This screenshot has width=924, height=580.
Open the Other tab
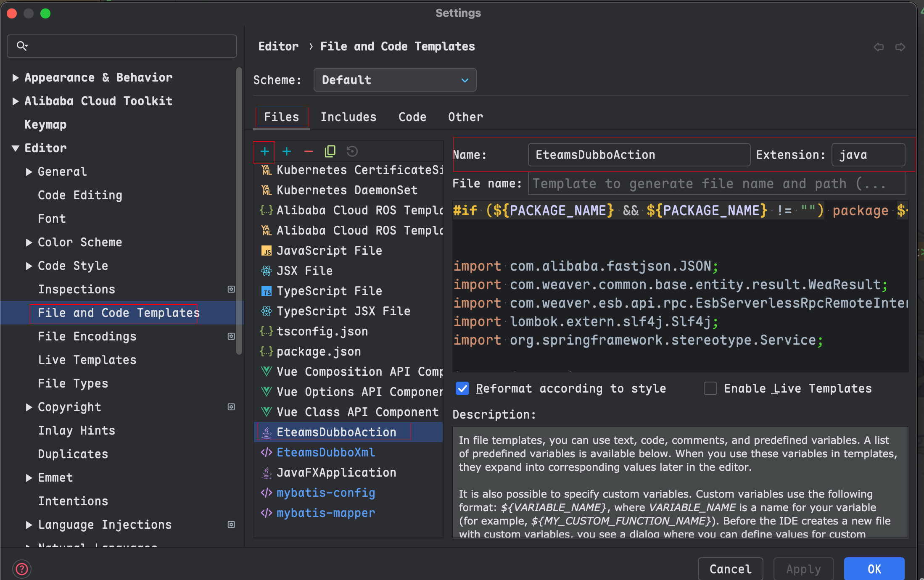[465, 117]
